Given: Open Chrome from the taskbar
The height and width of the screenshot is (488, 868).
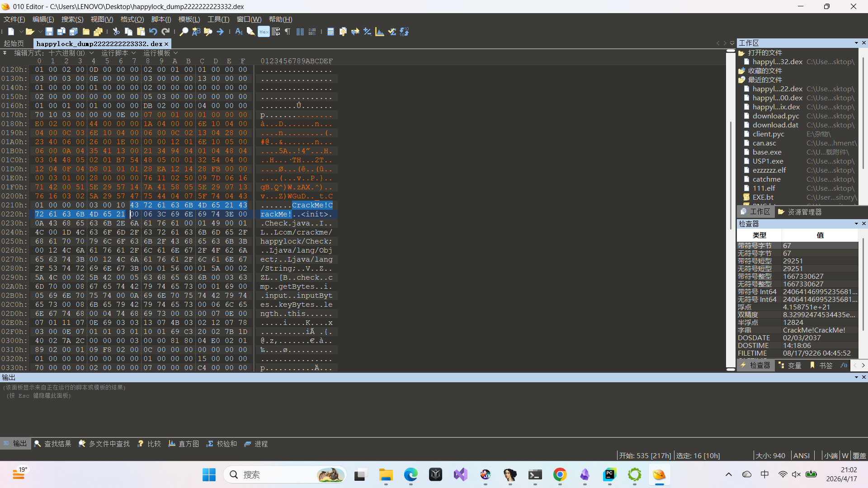Looking at the screenshot, I should click(560, 474).
